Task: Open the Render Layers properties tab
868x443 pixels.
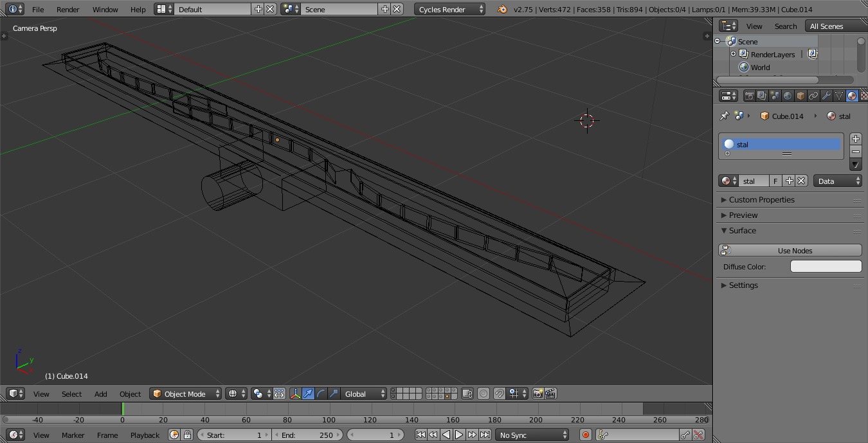Action: coord(762,96)
